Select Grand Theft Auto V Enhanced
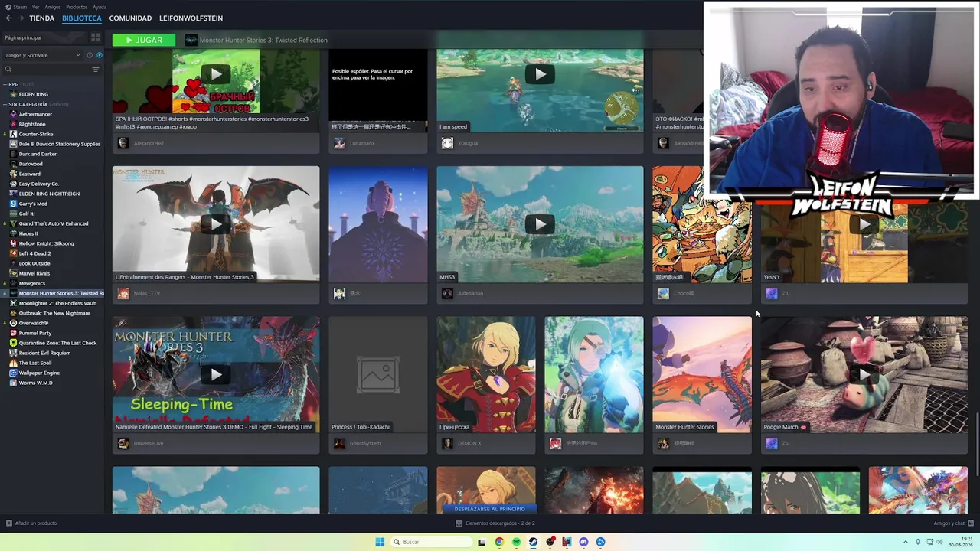980x551 pixels. (x=52, y=223)
